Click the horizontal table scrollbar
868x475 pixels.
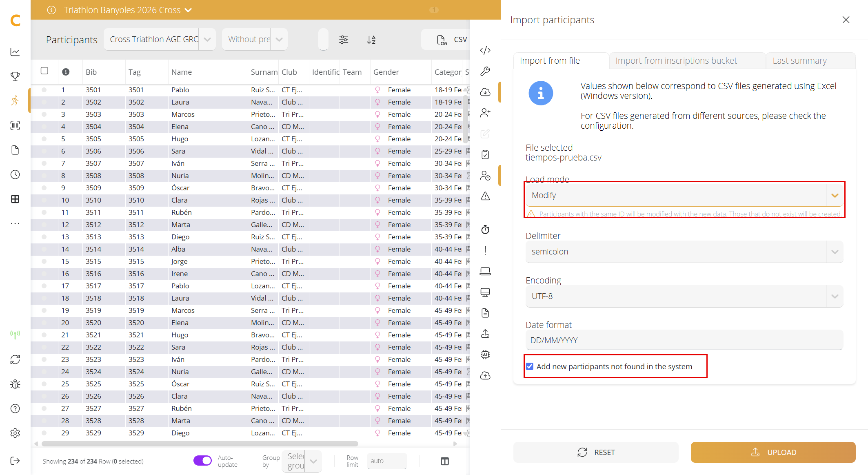[200, 444]
